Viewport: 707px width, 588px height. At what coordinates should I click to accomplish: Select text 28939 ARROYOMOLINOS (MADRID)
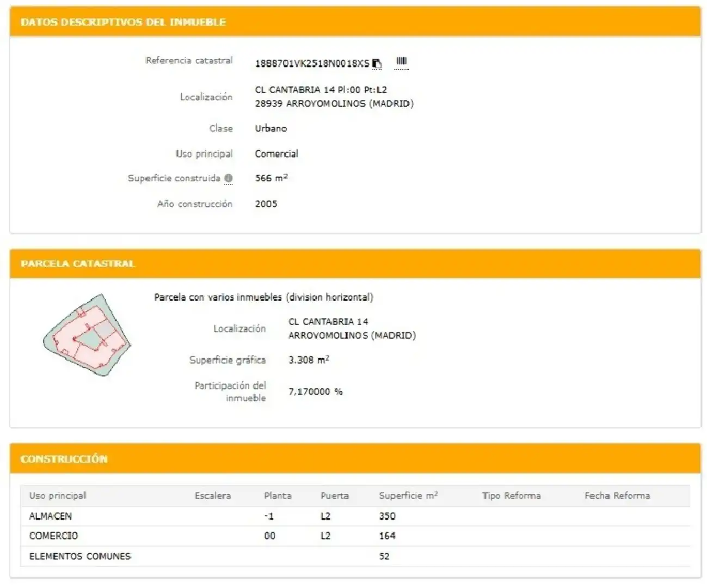(x=334, y=103)
